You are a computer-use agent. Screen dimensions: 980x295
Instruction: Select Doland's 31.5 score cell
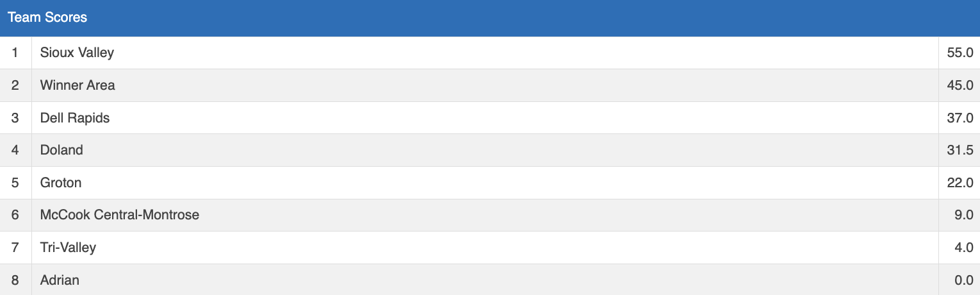coord(960,150)
